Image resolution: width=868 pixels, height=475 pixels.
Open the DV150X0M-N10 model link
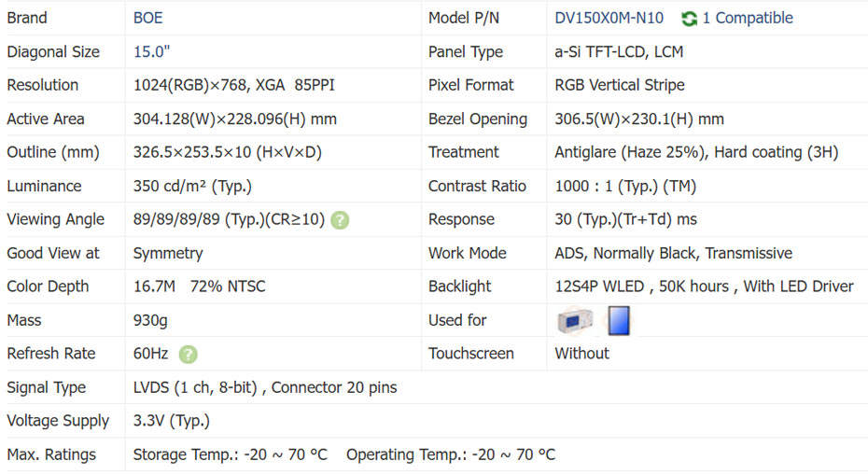(x=609, y=18)
